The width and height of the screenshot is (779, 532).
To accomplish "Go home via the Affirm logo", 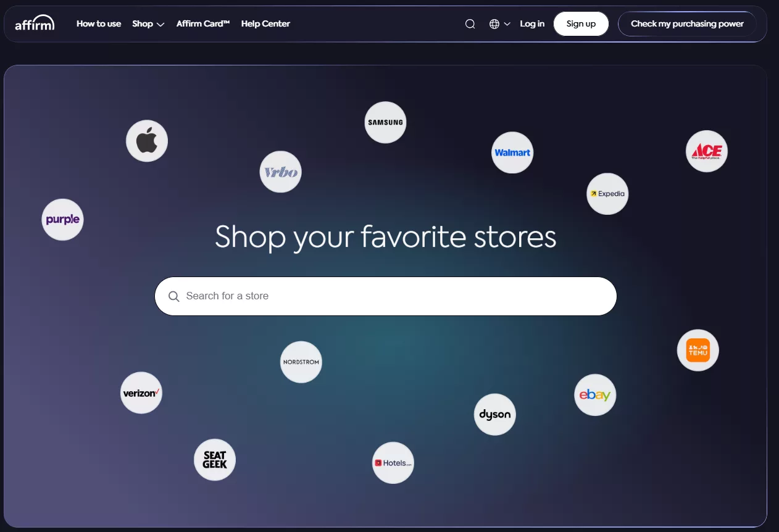I will tap(35, 23).
